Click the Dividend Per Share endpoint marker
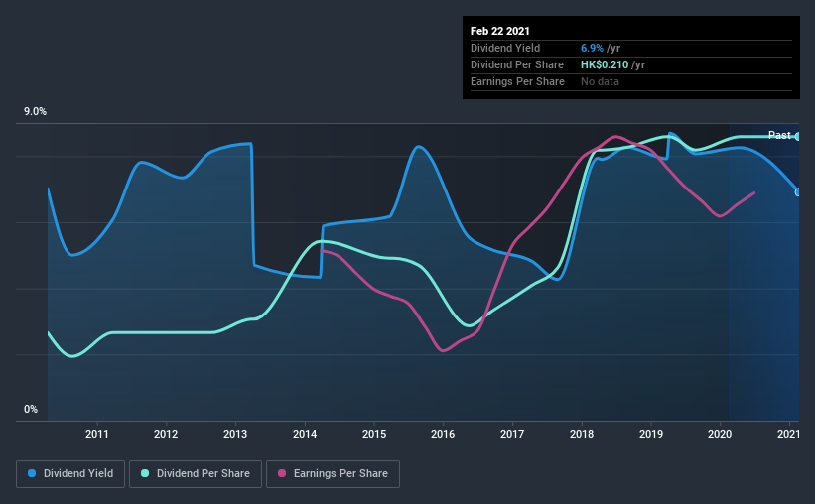This screenshot has width=815, height=504. pos(798,137)
